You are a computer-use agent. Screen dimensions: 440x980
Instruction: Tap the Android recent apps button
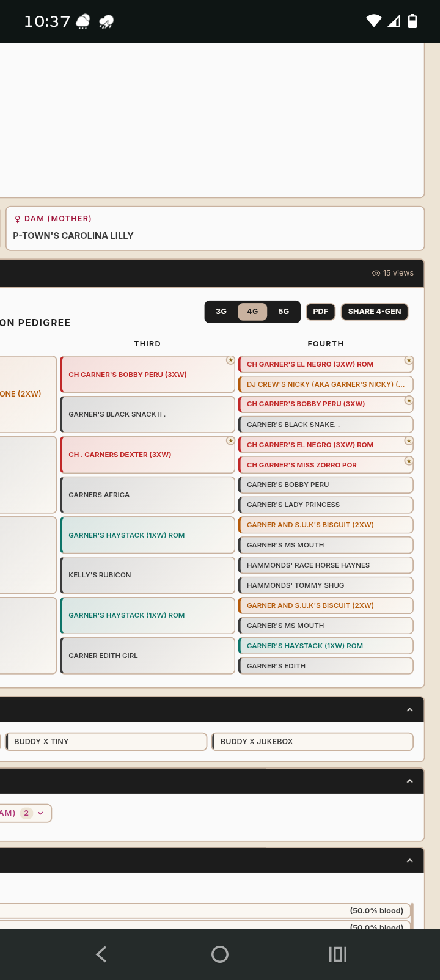(338, 954)
